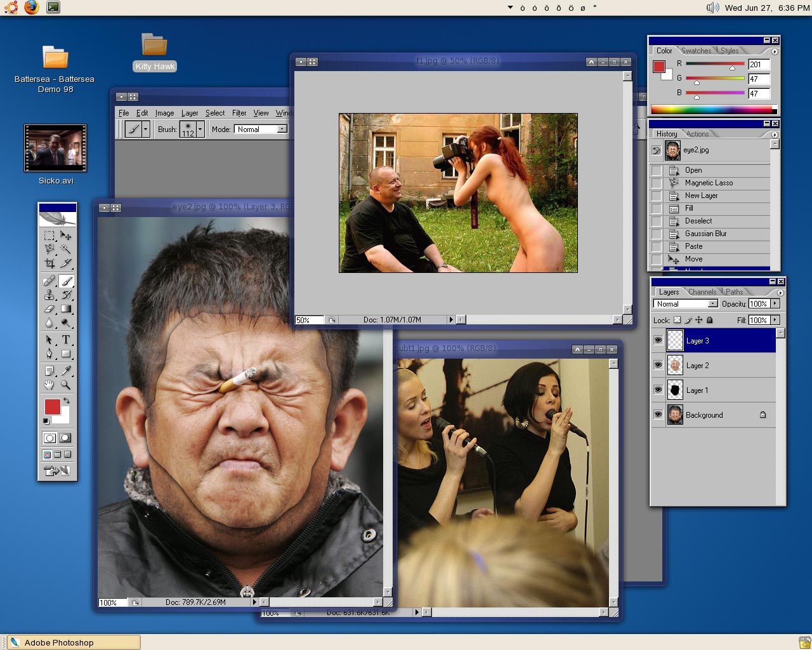Open the Select menu
The image size is (812, 650).
(x=215, y=113)
